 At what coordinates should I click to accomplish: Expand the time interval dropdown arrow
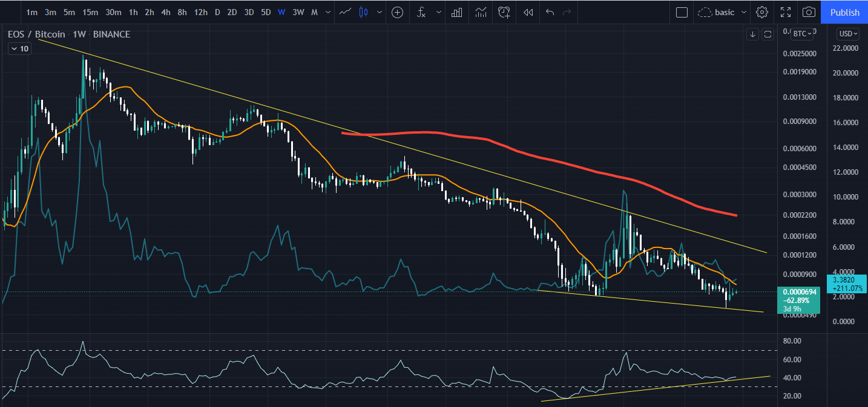tap(328, 12)
